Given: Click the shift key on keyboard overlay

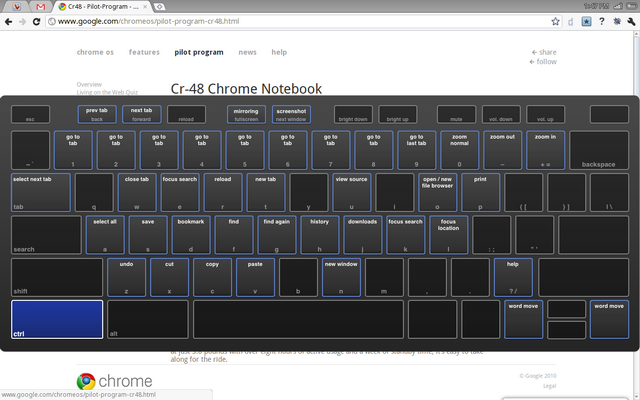Looking at the screenshot, I should click(x=57, y=277).
